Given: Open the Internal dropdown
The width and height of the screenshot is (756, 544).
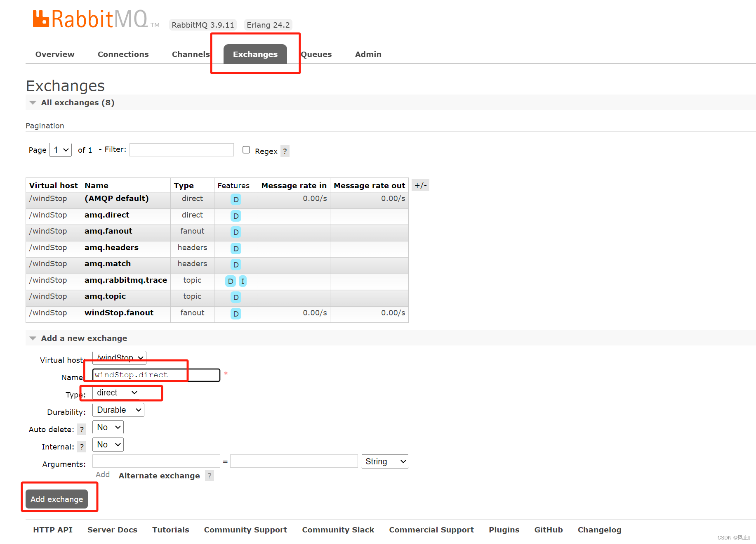Looking at the screenshot, I should tap(108, 445).
